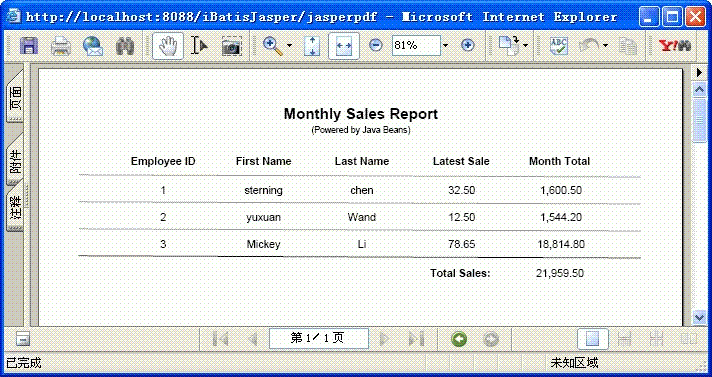
Task: Toggle the Fit Width view
Action: click(344, 46)
